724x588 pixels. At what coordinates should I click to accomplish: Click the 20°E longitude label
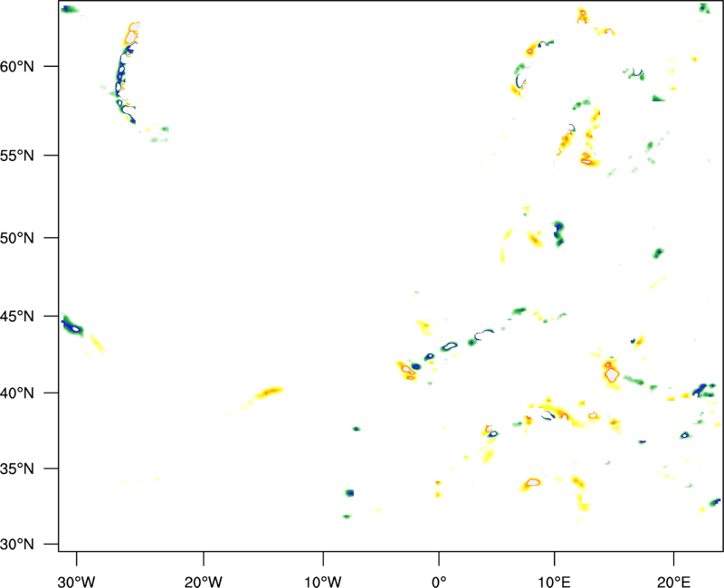pos(673,582)
